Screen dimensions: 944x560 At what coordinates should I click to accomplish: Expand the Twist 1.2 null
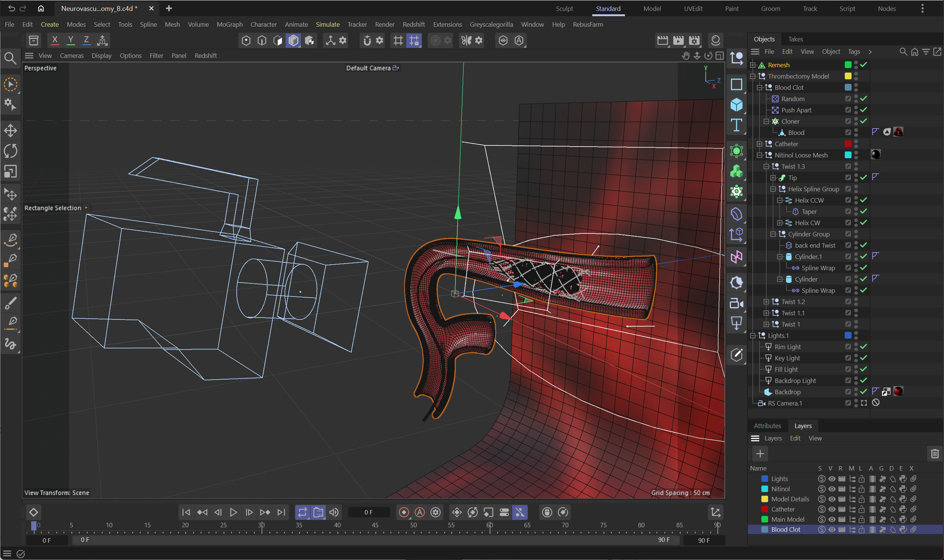pos(767,302)
